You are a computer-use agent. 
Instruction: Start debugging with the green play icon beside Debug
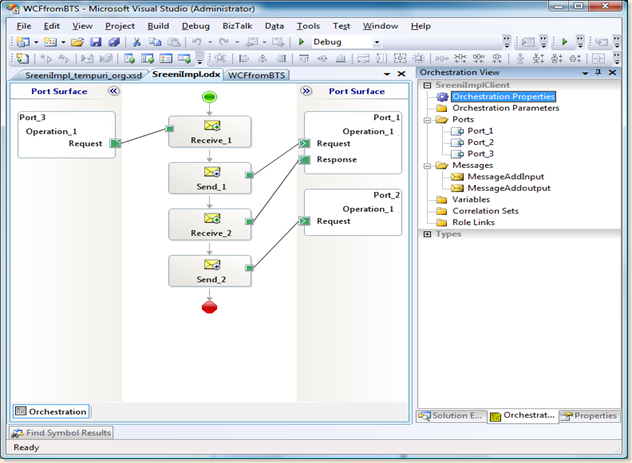301,42
